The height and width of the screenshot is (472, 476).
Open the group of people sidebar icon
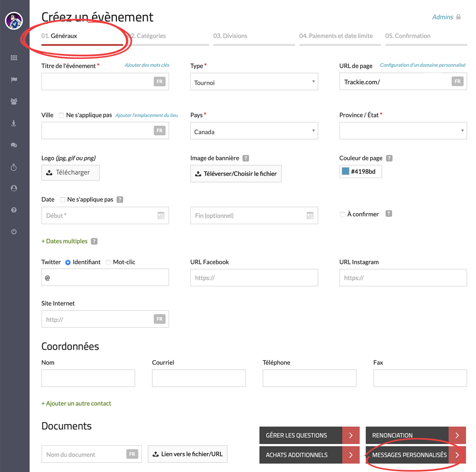coord(14,101)
